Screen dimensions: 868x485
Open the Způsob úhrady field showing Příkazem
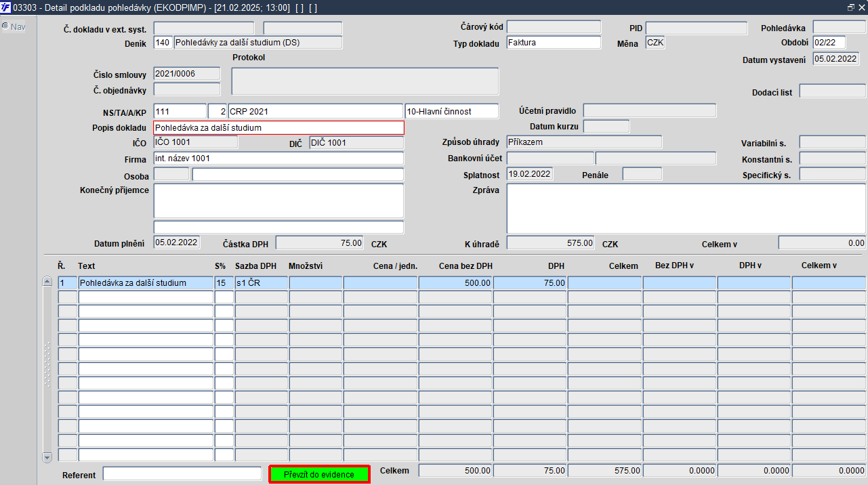click(584, 142)
